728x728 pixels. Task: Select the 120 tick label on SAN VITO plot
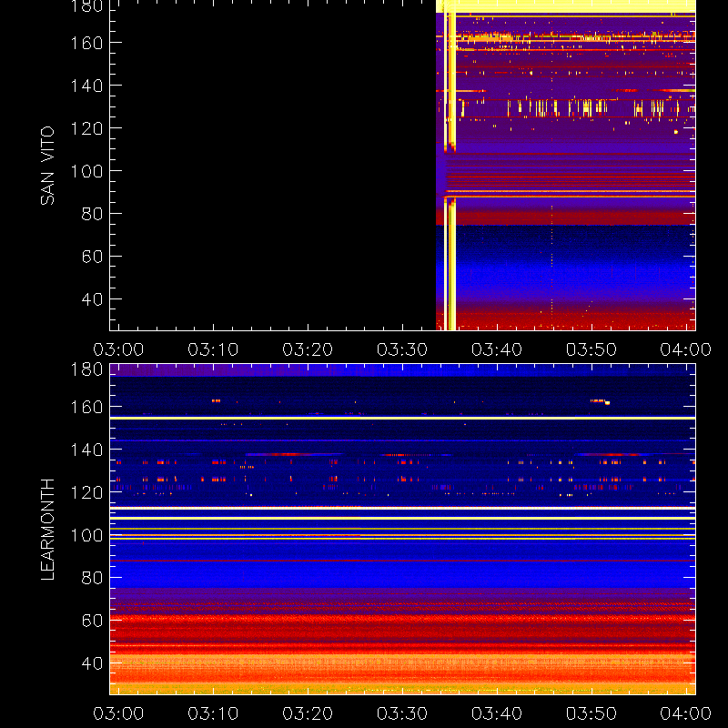coord(86,128)
